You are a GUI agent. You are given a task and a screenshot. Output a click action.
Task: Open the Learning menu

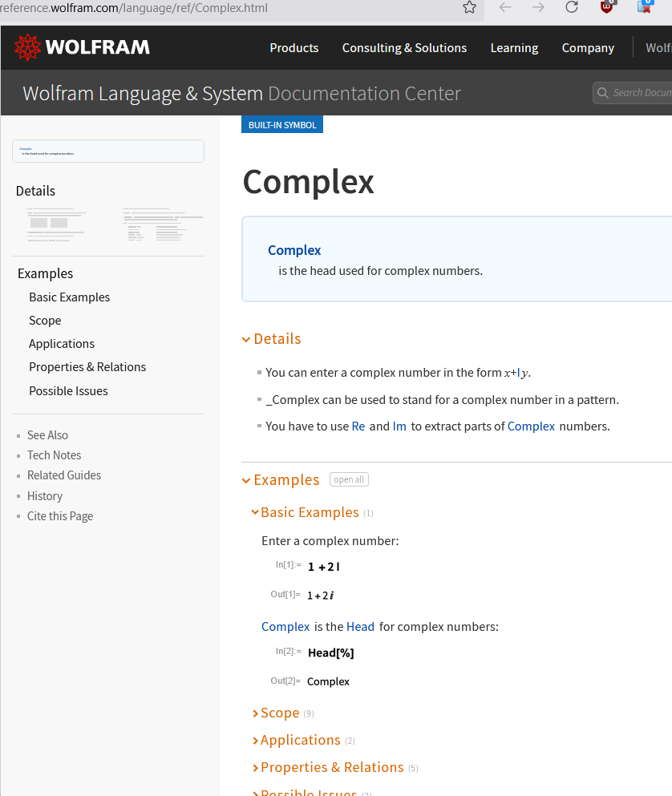coord(514,48)
